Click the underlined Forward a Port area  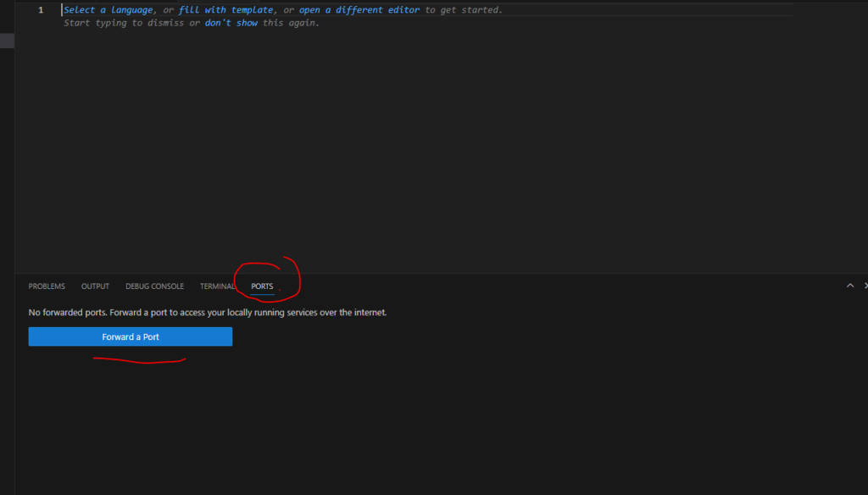(130, 336)
